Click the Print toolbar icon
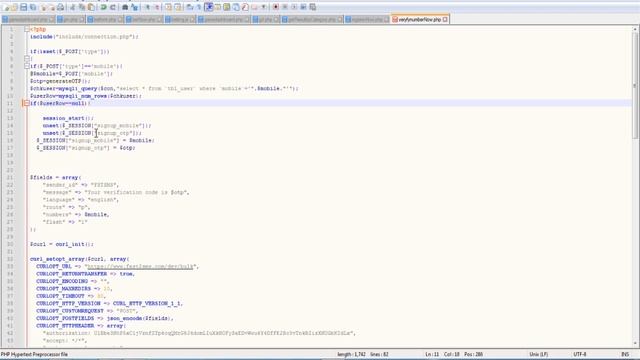The image size is (640, 360). 60,7
